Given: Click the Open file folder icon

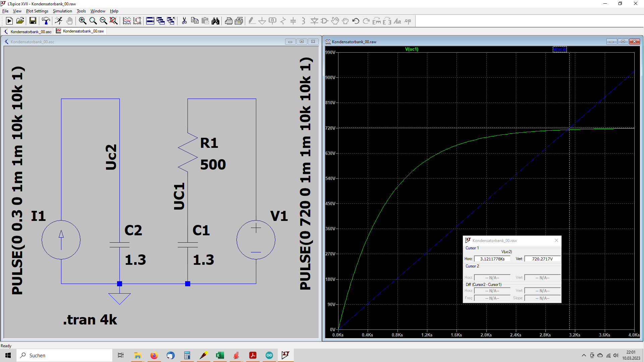Looking at the screenshot, I should coord(20,21).
